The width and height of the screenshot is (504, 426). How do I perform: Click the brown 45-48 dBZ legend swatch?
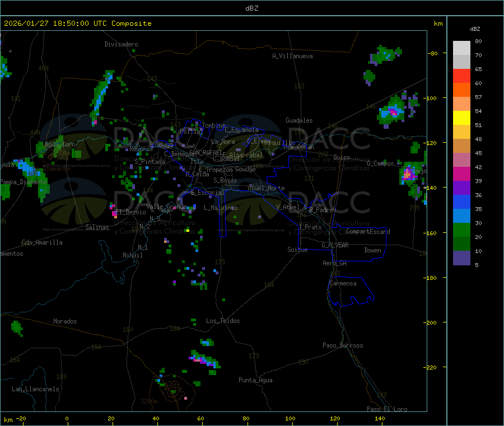coord(461,146)
